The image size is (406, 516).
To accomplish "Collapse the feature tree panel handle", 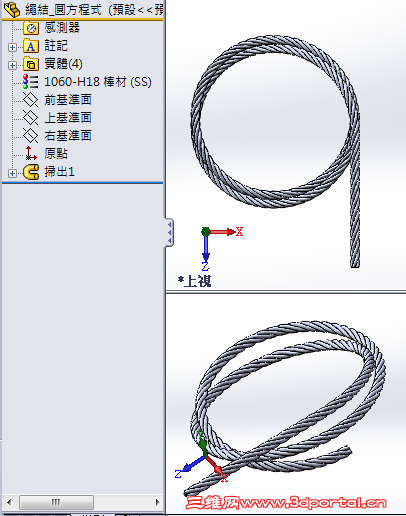I will point(169,232).
